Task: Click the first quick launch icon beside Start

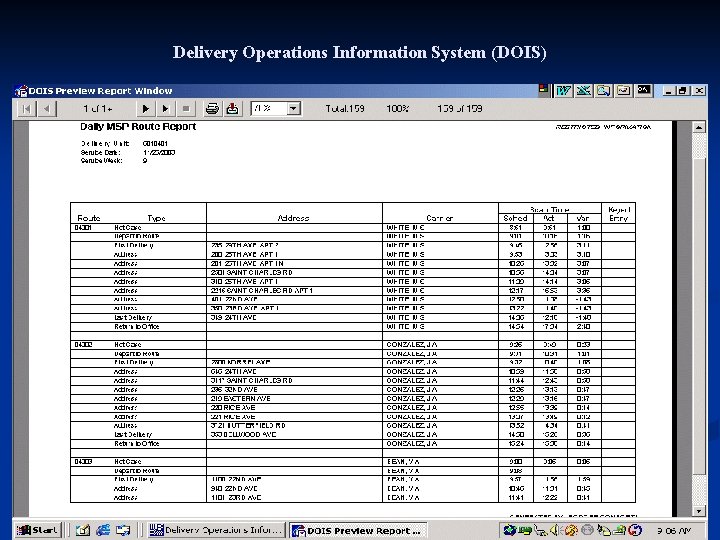Action: pos(83,530)
